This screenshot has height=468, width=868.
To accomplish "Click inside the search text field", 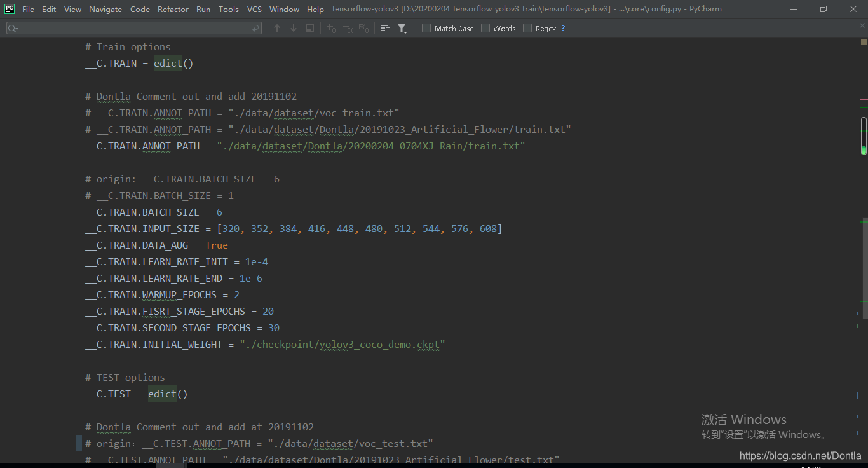I will [133, 29].
